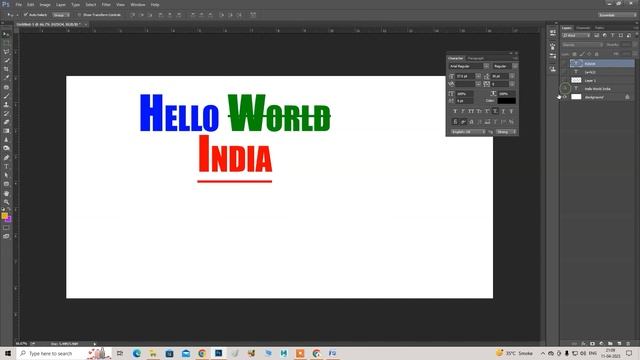Viewport: 640px width, 360px height.
Task: Open Microsoft Edge from taskbar
Action: [136, 353]
